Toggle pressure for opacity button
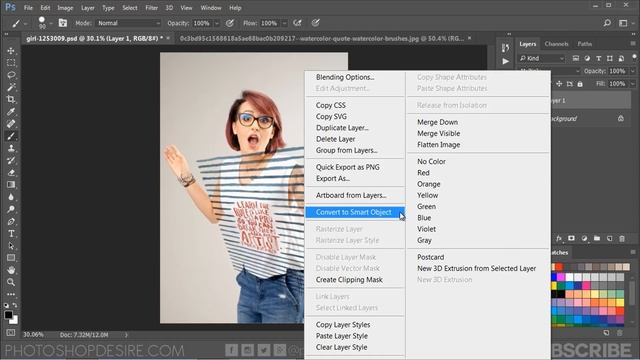640x360 pixels. click(230, 23)
